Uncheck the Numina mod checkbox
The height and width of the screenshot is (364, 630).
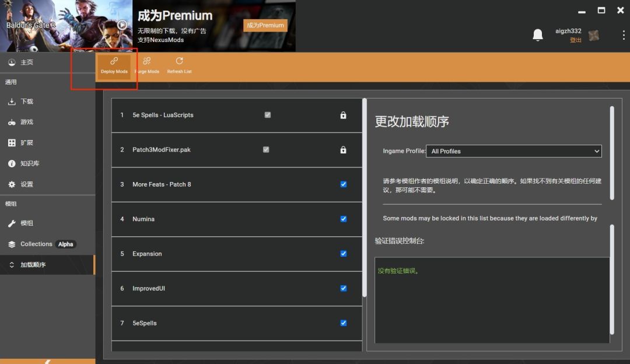point(343,219)
